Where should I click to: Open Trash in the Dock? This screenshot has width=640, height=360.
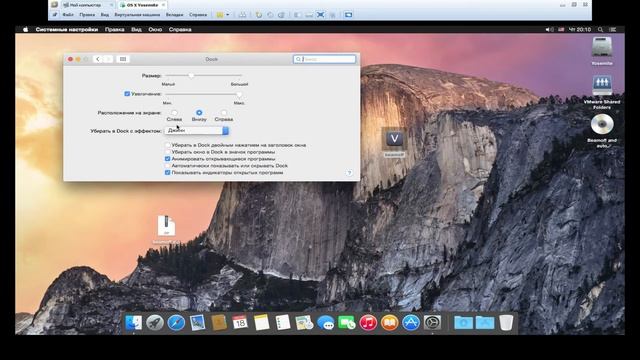(x=506, y=323)
